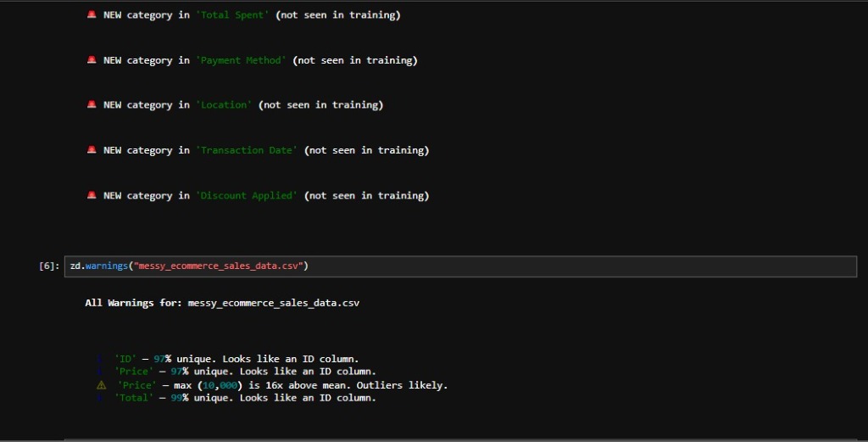Click the output filename messy_ecommerce_sales_data.csv
The image size is (868, 442).
(274, 303)
